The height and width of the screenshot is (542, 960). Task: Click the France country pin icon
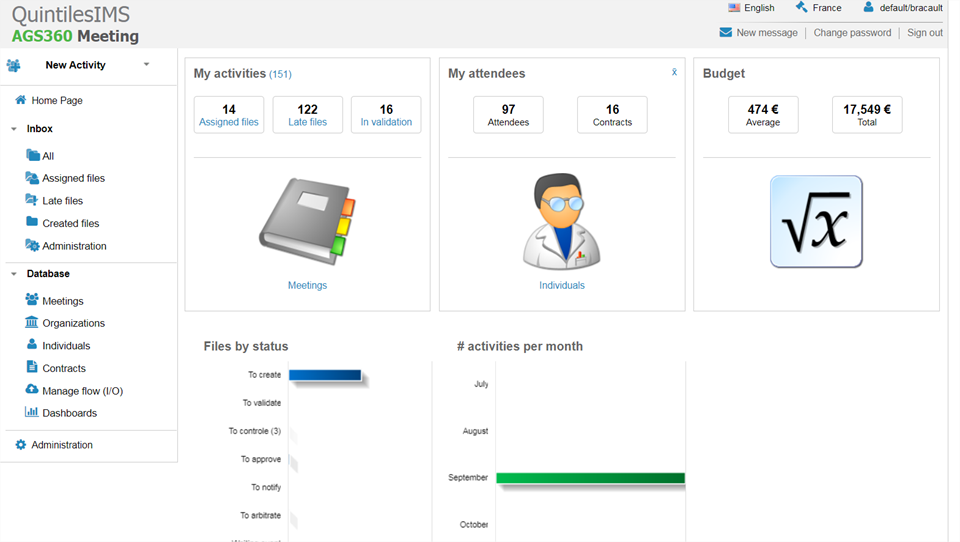coord(801,7)
